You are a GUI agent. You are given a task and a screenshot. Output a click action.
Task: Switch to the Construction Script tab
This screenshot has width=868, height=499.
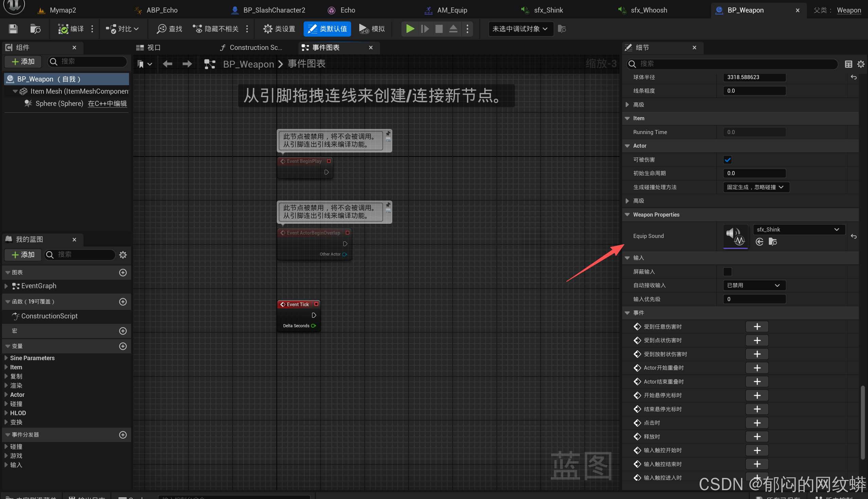click(x=252, y=48)
